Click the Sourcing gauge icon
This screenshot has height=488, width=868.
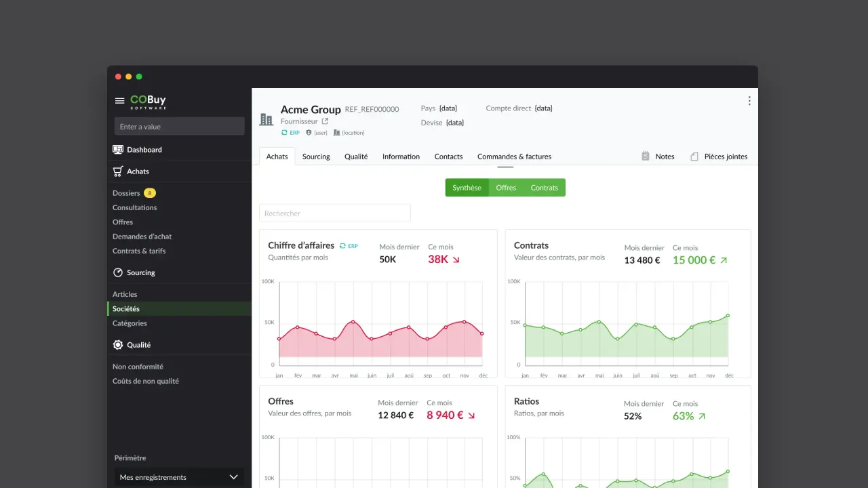tap(118, 272)
